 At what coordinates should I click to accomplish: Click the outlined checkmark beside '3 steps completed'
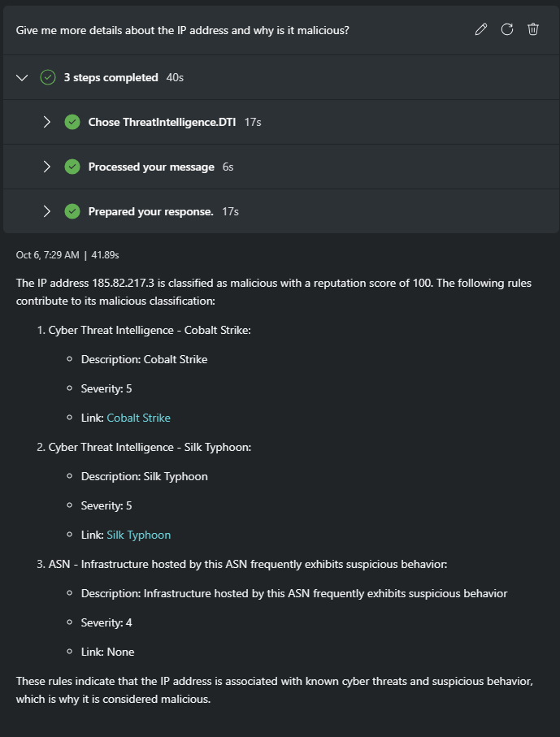click(48, 77)
